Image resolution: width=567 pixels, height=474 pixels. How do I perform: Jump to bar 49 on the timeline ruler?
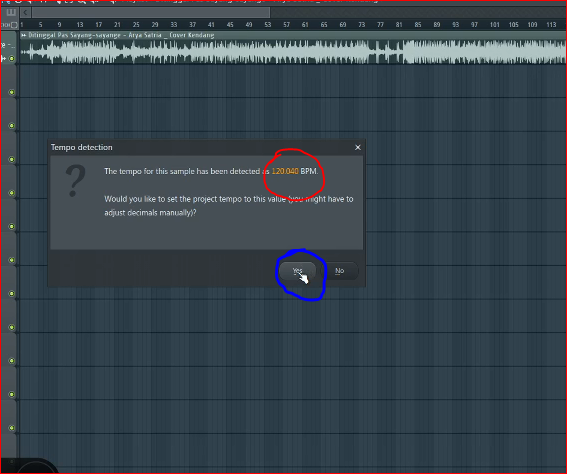(x=249, y=25)
